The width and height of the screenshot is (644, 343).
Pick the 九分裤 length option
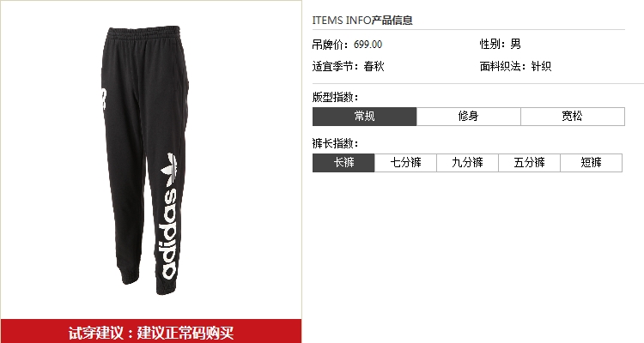click(x=467, y=163)
